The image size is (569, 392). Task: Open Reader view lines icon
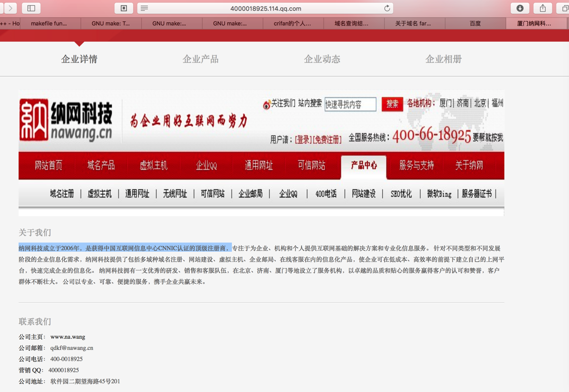[144, 8]
